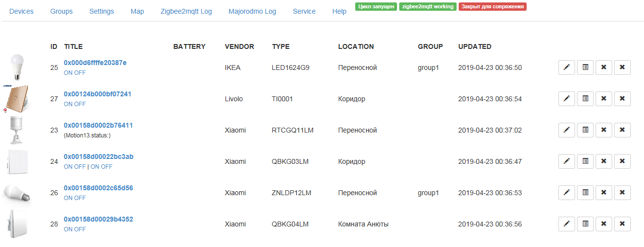Open the list view icon for QBKG03LM

(x=585, y=161)
